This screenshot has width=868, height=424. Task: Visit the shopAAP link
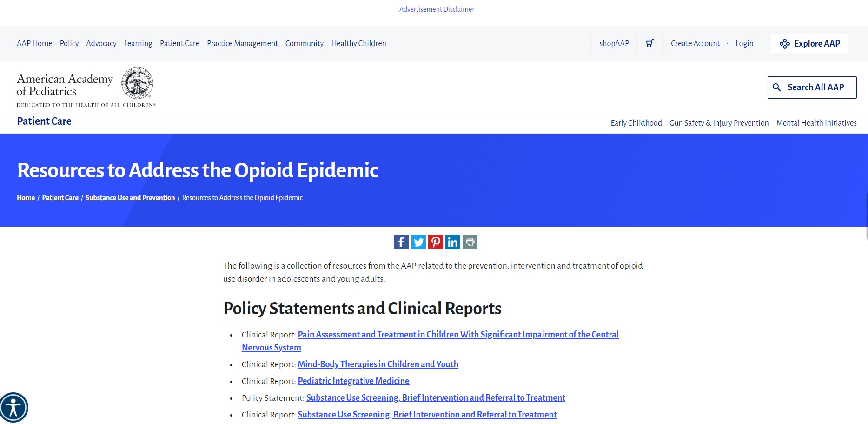pos(614,43)
